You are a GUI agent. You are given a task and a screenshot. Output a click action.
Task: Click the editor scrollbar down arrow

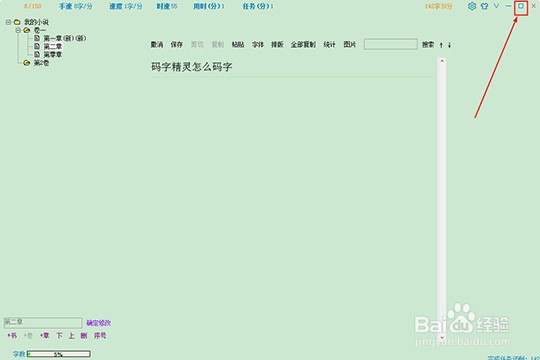442,337
